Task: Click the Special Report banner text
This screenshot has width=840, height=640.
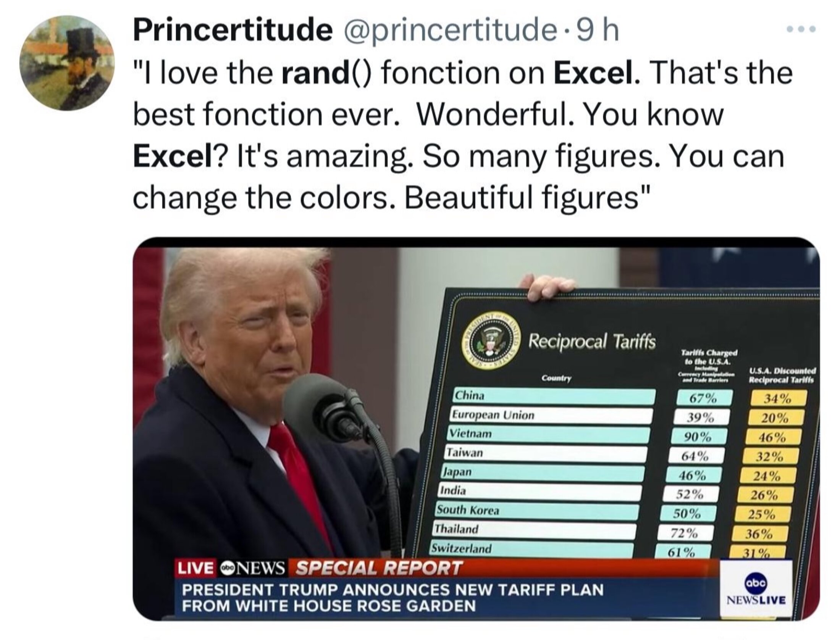Action: tap(379, 567)
